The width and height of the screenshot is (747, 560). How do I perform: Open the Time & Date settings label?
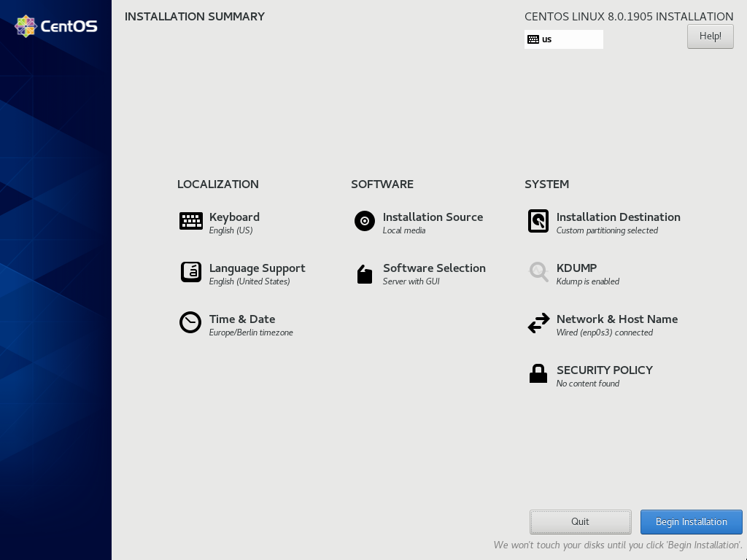tap(242, 319)
